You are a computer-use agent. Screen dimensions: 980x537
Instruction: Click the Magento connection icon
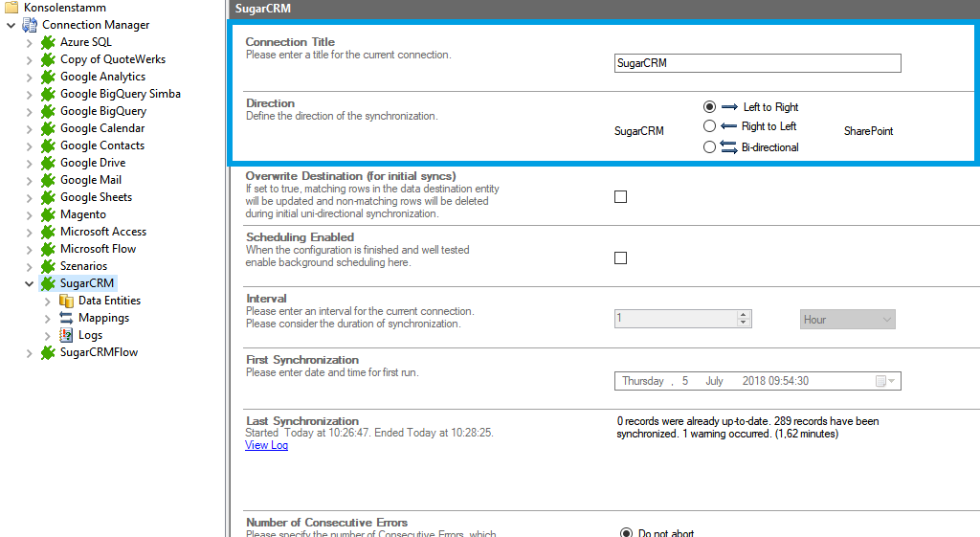click(48, 214)
